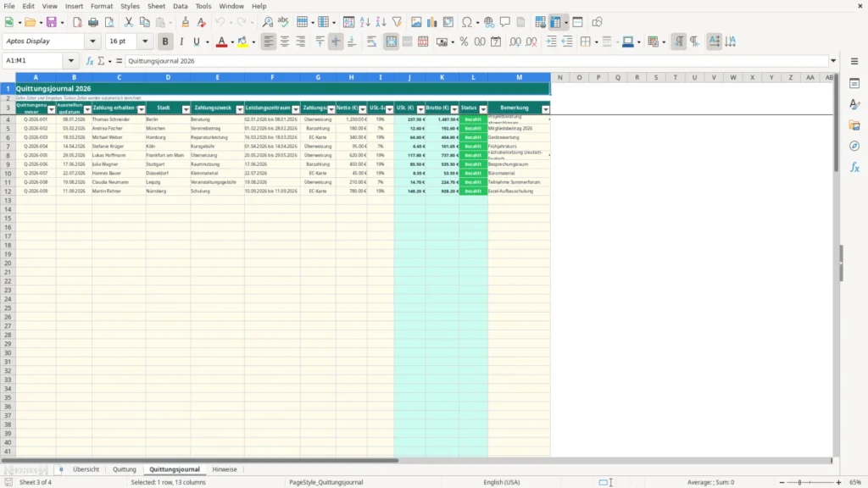The height and width of the screenshot is (488, 868).
Task: Apply the yellow background highlight color
Action: coord(242,42)
